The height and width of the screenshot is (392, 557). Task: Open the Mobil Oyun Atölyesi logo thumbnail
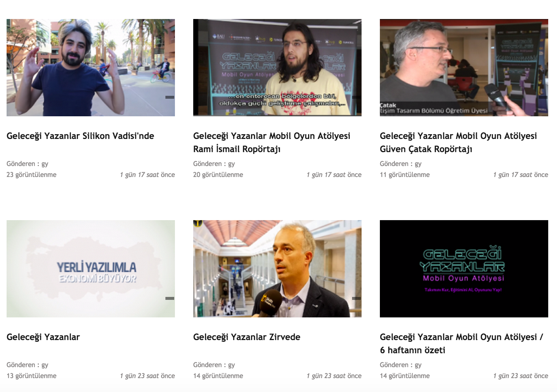(x=464, y=269)
